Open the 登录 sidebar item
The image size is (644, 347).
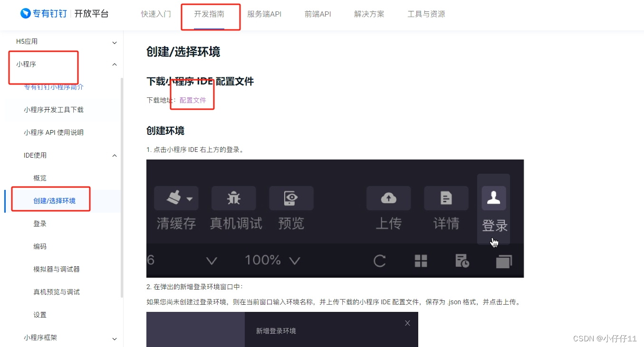[40, 224]
